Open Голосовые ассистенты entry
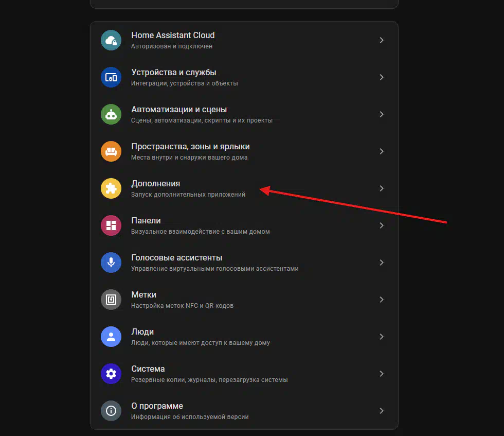The width and height of the screenshot is (504, 436). [x=176, y=258]
